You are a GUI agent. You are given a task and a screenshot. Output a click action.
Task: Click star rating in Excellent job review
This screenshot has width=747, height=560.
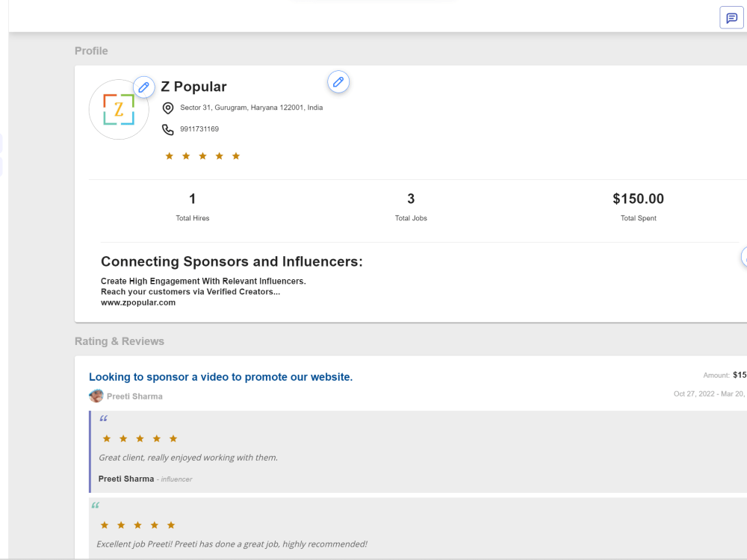137,525
